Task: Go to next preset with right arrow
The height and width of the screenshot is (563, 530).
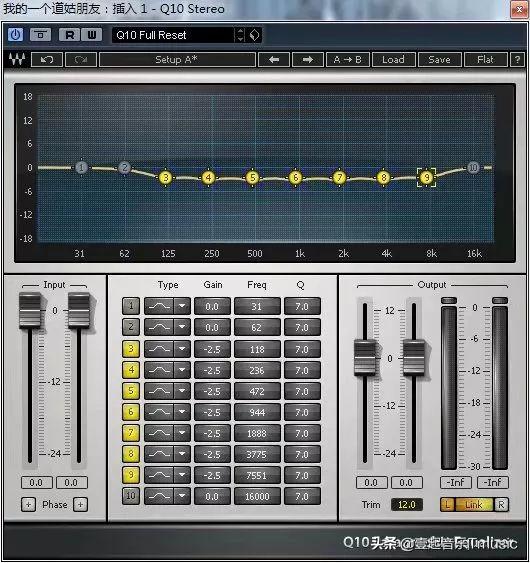Action: 308,60
